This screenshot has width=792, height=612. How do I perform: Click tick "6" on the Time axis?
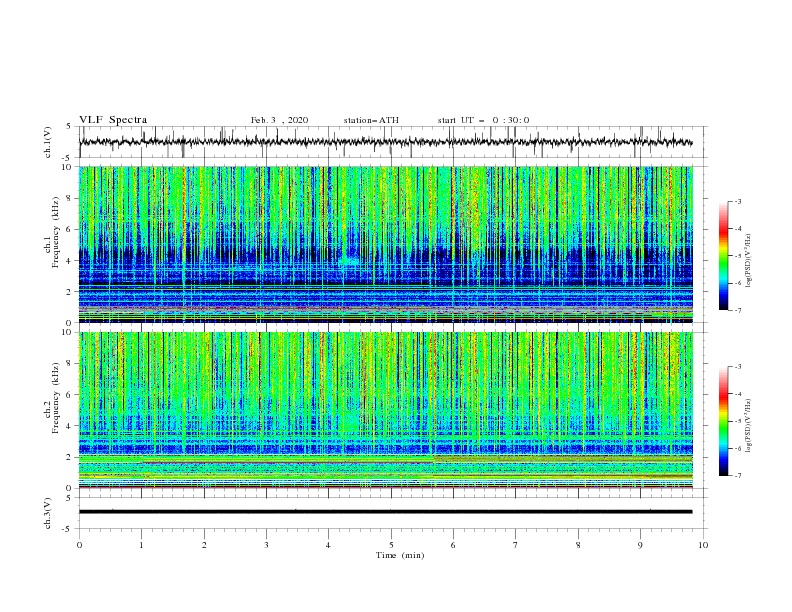pos(454,545)
